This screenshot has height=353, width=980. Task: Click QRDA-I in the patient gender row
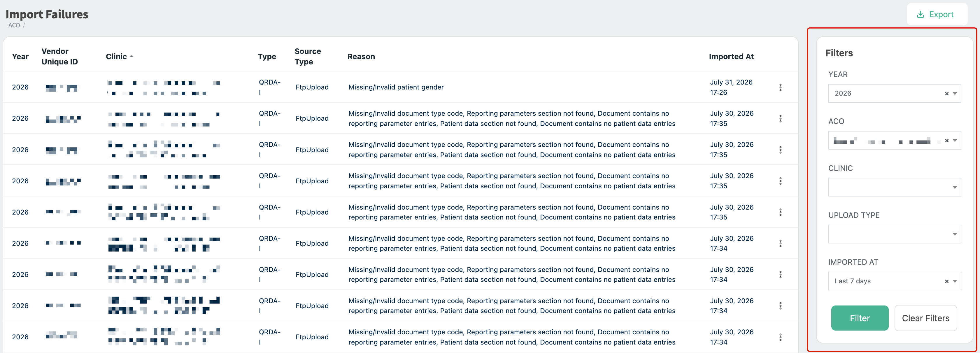pyautogui.click(x=269, y=87)
